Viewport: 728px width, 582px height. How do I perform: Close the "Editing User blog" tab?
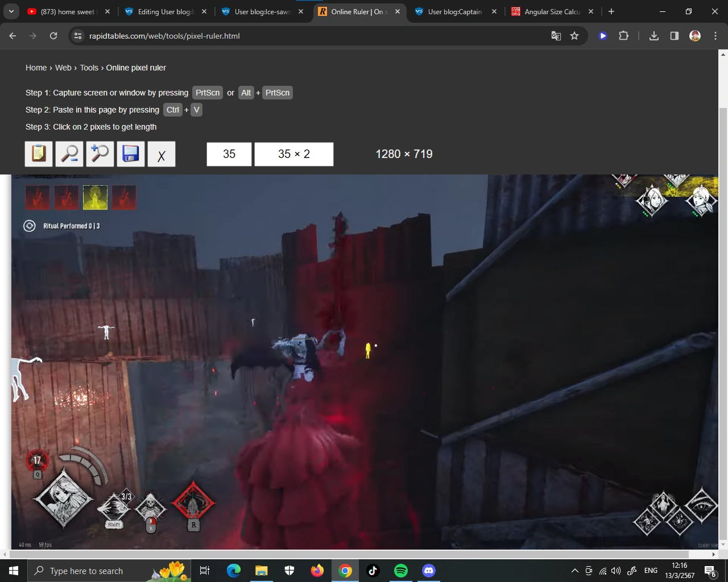(204, 11)
